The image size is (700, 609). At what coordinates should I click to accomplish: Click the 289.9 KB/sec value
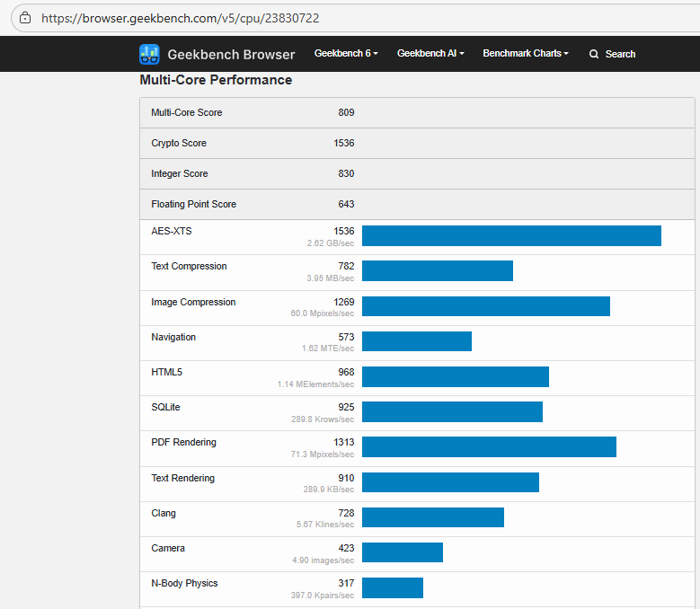click(329, 490)
